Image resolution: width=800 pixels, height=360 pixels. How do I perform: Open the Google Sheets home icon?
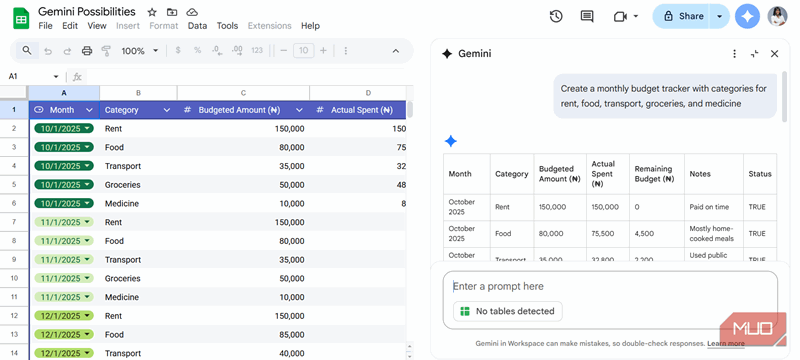tap(21, 19)
